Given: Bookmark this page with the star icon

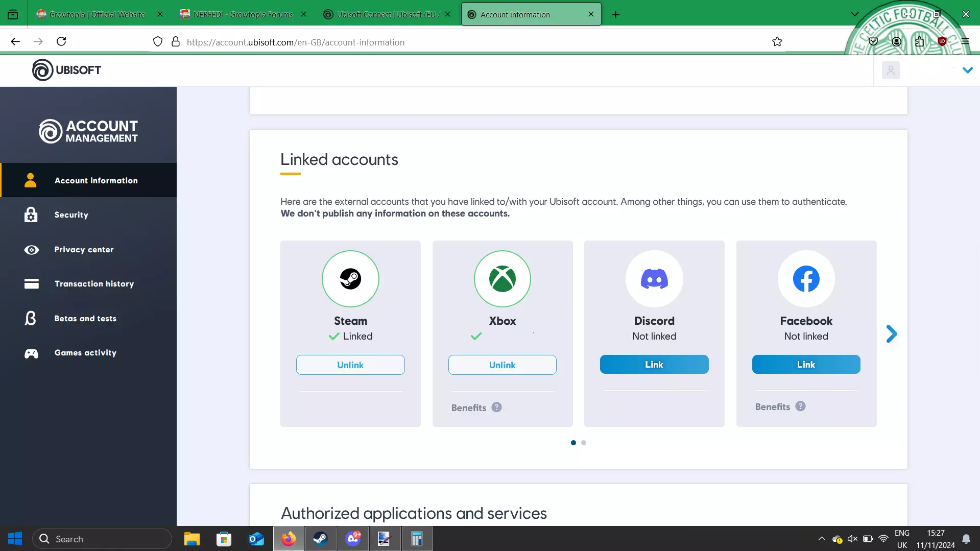Looking at the screenshot, I should (777, 42).
